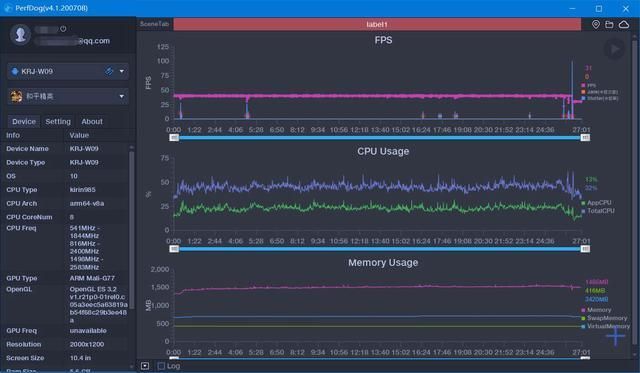Click CPU Usage chart left range handle

(x=174, y=249)
